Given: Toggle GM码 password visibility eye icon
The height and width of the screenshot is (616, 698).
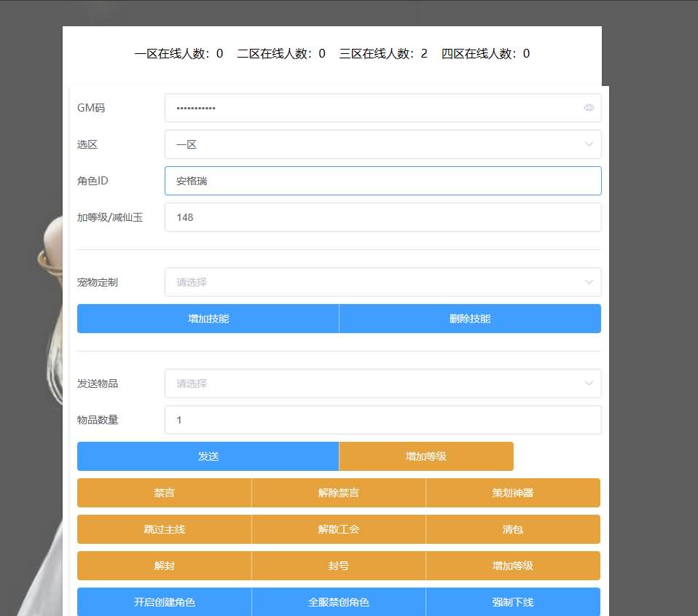Looking at the screenshot, I should coord(589,108).
